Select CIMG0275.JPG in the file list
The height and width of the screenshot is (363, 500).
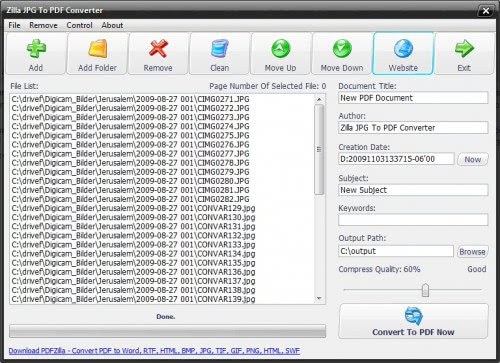(130, 135)
